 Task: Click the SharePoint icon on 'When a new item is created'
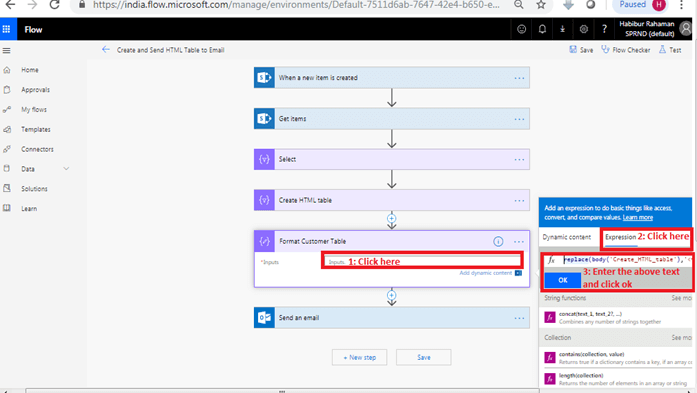264,78
